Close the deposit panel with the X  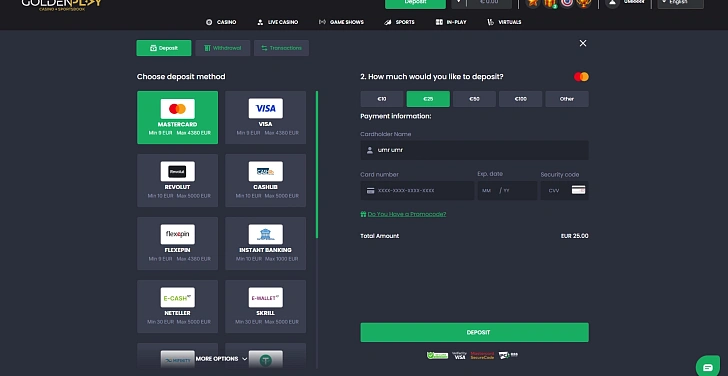(583, 43)
